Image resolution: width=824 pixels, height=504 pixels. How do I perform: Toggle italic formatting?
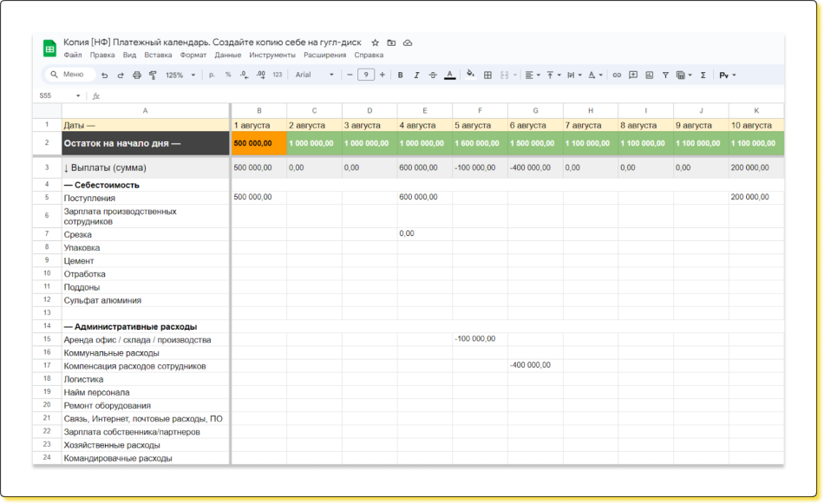pyautogui.click(x=416, y=75)
